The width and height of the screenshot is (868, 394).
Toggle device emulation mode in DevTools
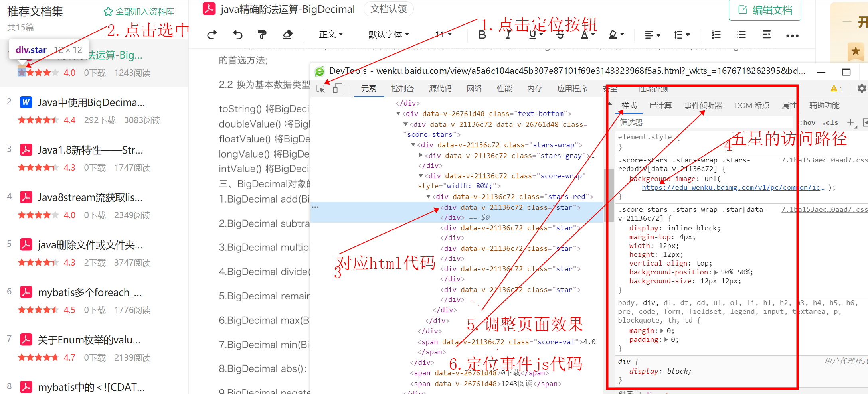tap(337, 89)
